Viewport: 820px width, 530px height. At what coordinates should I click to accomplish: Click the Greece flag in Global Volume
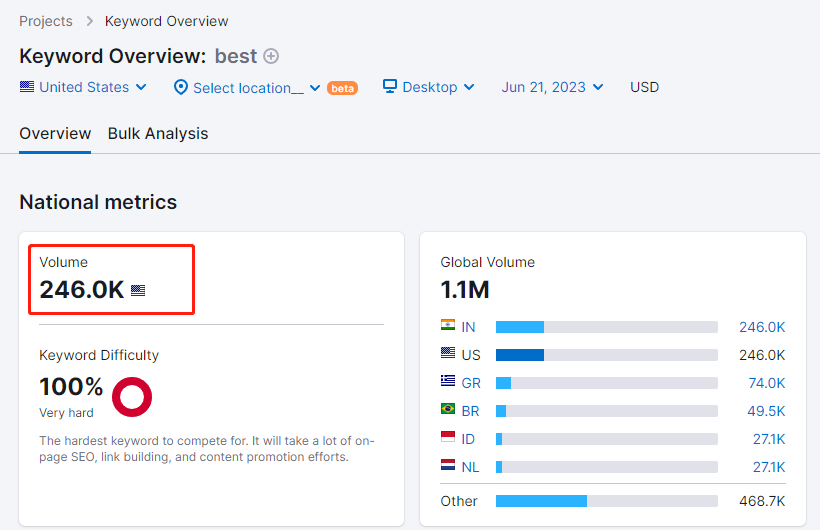[448, 382]
